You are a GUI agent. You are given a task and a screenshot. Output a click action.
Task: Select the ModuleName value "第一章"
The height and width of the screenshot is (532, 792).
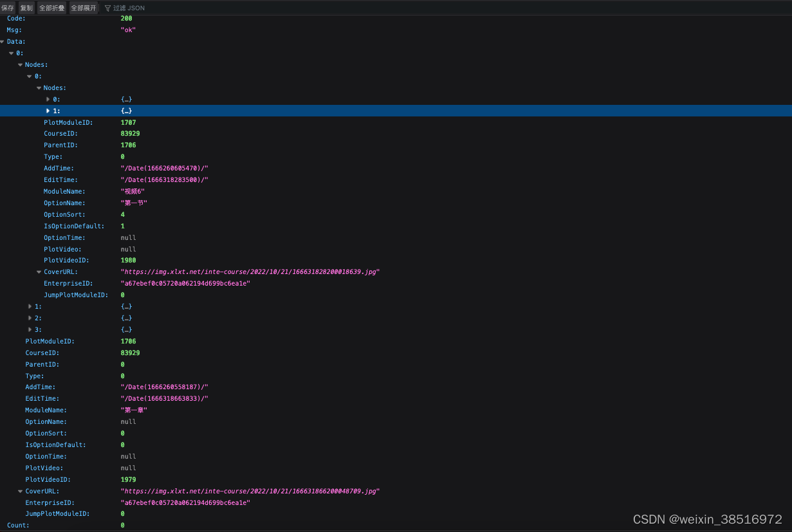coord(134,410)
